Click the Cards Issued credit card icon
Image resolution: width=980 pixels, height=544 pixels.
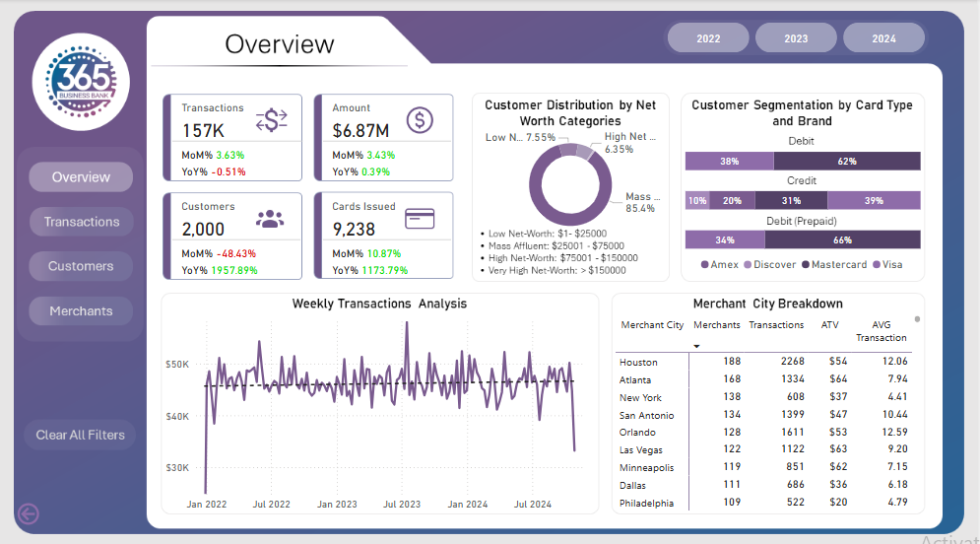click(421, 218)
